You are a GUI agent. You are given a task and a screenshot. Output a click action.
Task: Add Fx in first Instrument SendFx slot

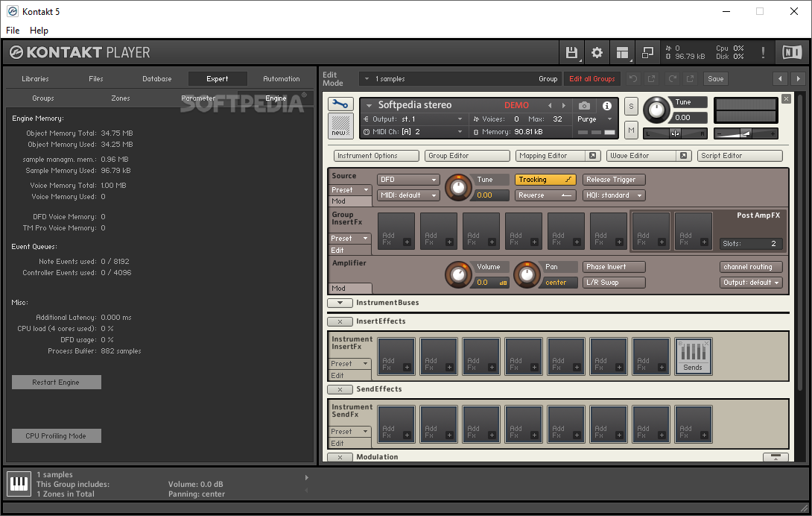[x=396, y=425]
